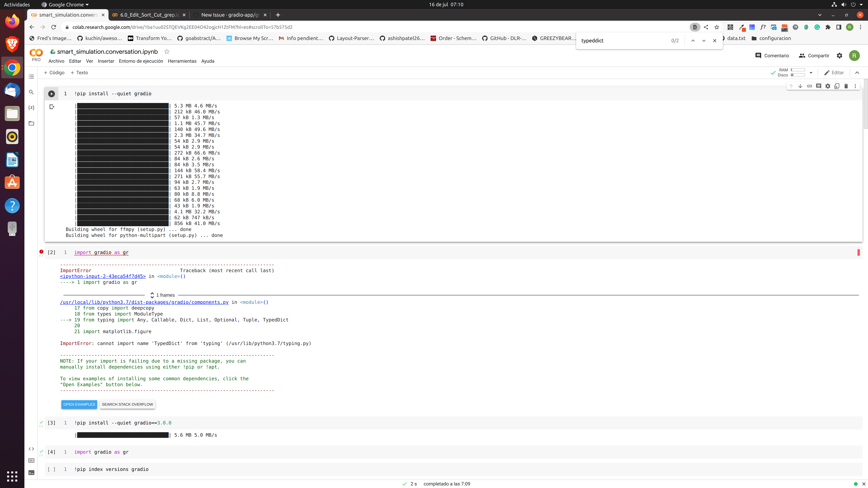Add a comment to cell icon
Viewport: 868px width, 488px height.
click(818, 86)
